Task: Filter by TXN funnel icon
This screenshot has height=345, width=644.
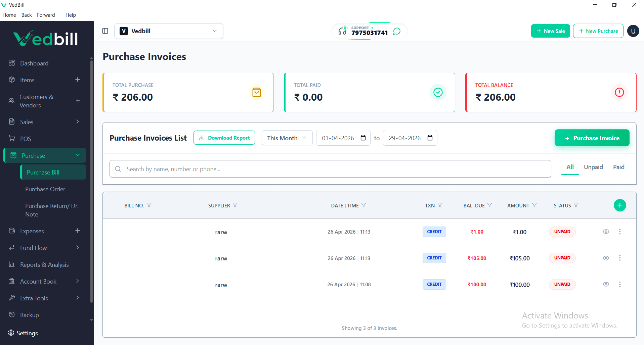Action: point(440,205)
